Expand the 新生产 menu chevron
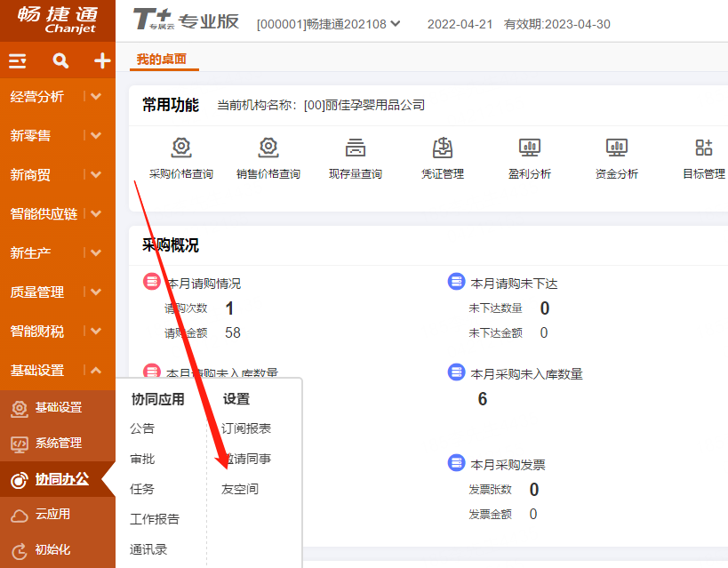The width and height of the screenshot is (728, 568). (96, 252)
